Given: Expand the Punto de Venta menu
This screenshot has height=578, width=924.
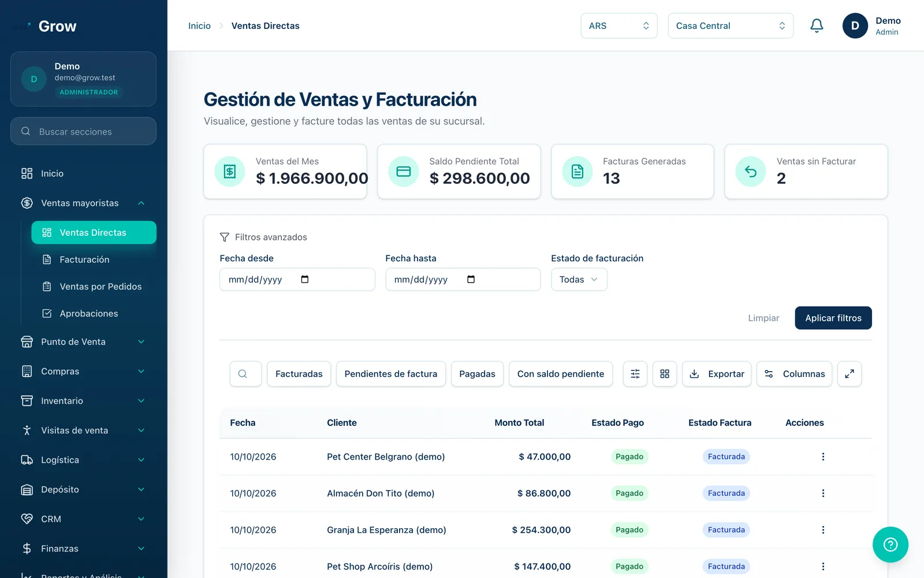Looking at the screenshot, I should click(83, 342).
